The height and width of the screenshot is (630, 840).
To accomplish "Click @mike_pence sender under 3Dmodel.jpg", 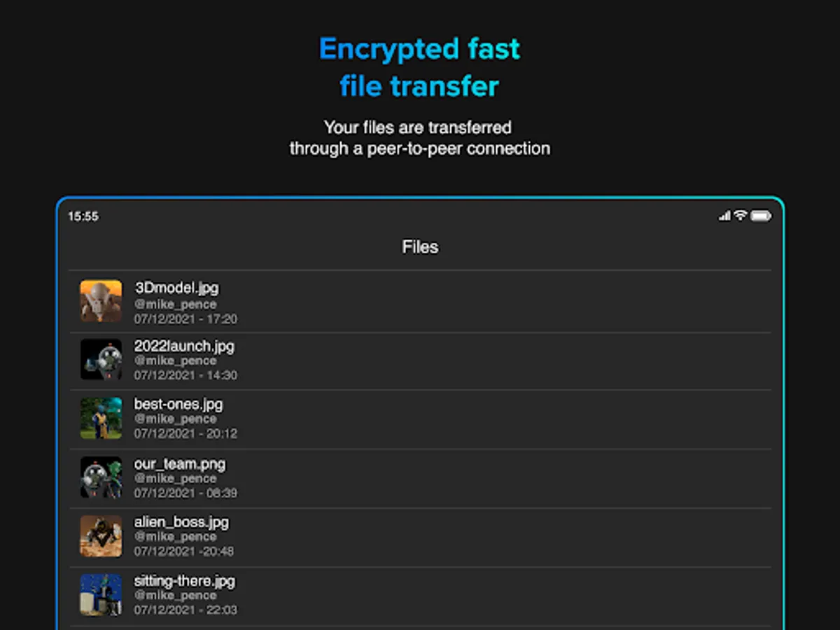I will click(175, 304).
